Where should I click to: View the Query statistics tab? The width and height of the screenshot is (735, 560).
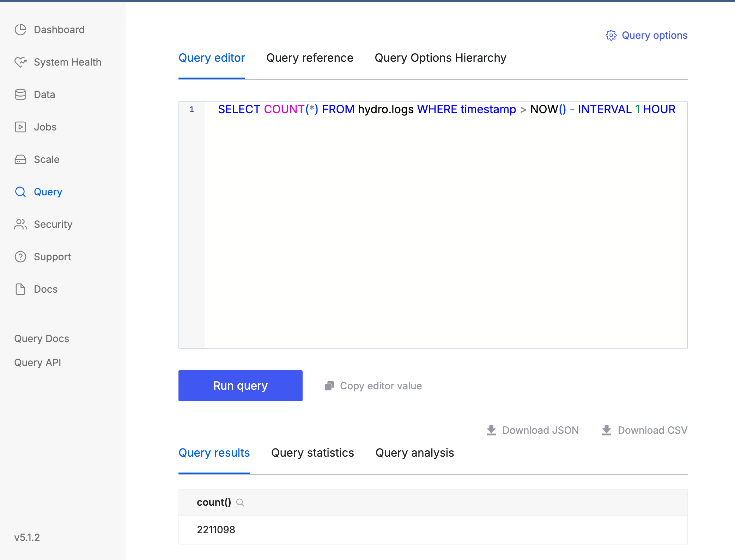(x=312, y=453)
